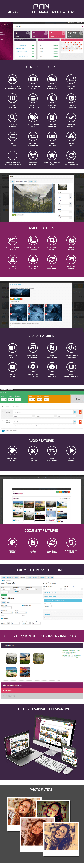Select the Short Clip Creation camera icon

13,347
